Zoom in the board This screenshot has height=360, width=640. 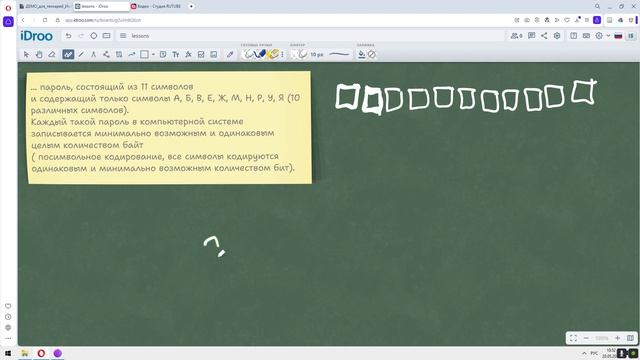click(618, 338)
